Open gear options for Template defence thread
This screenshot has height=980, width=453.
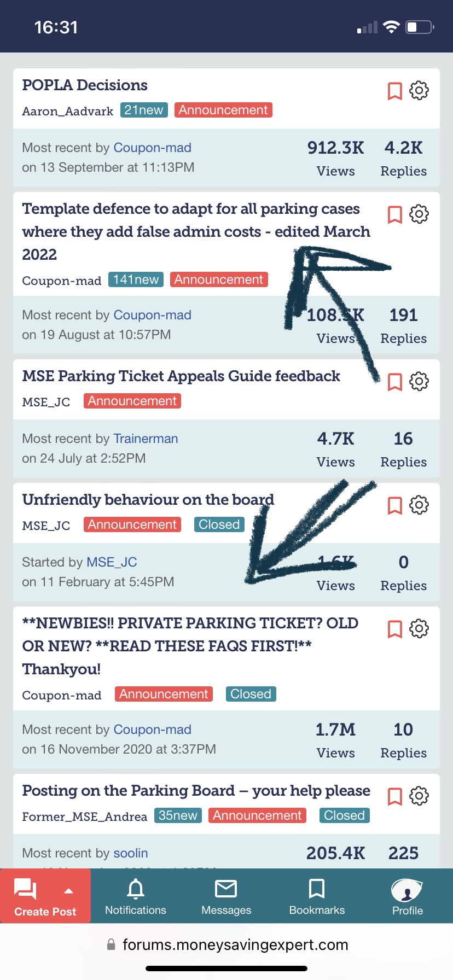click(x=419, y=214)
